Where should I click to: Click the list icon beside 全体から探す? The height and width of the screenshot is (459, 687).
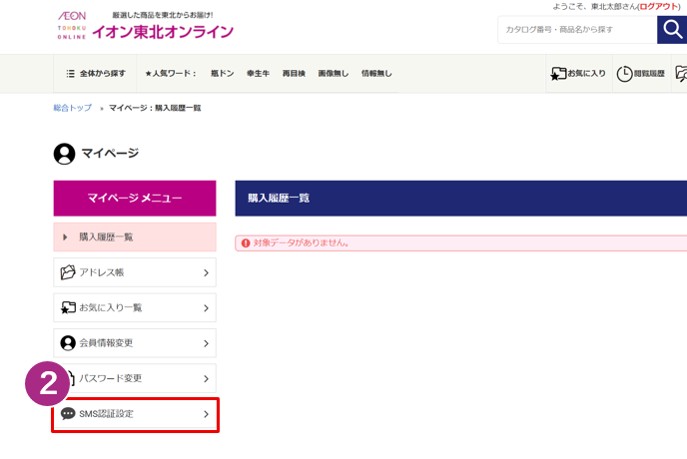click(70, 73)
